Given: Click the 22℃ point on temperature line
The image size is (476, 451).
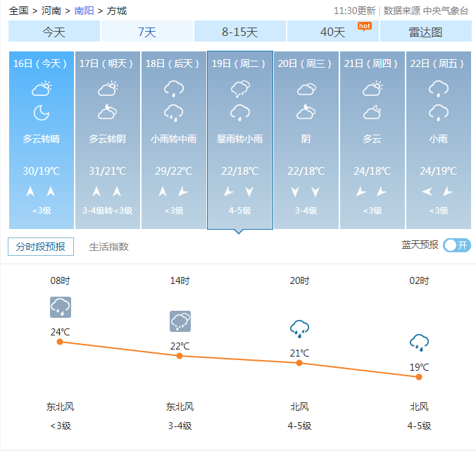Looking at the screenshot, I should point(180,356).
